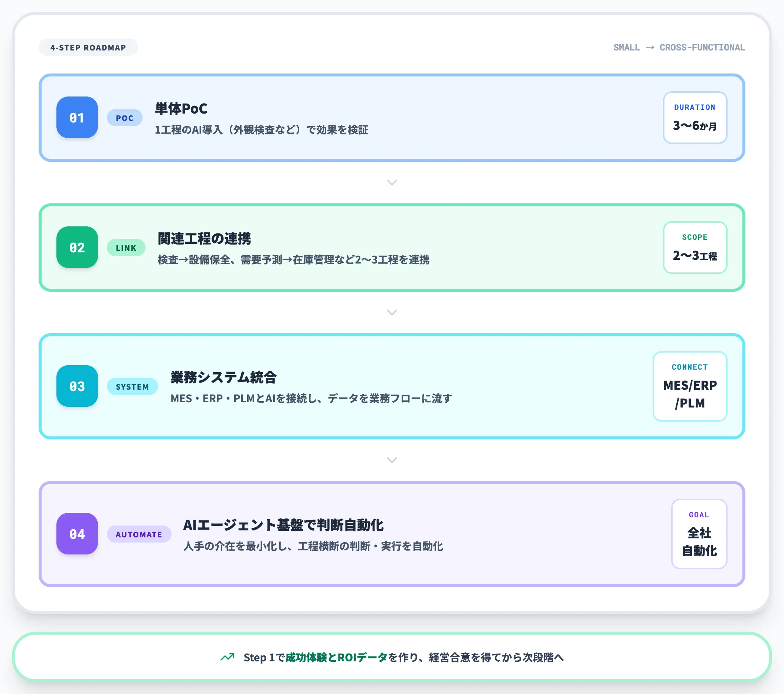Click the 04 step number badge
784x694 pixels.
[77, 534]
